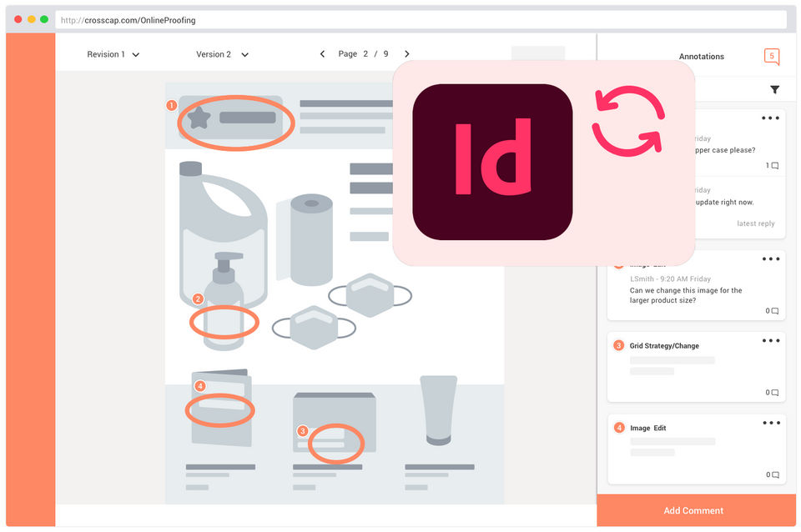Open the Image Edit annotation title
Viewport: 801px width, 532px height.
point(647,428)
